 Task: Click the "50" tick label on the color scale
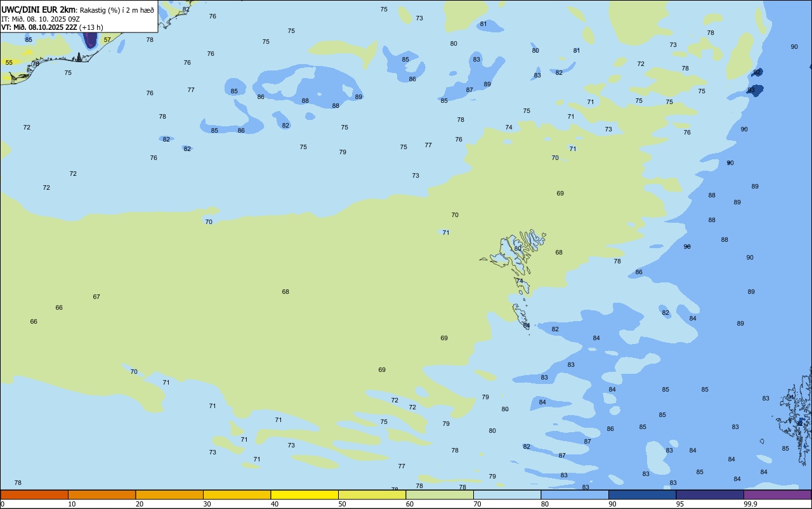[343, 504]
